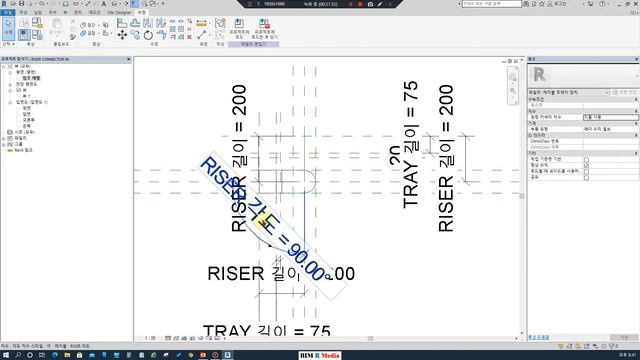This screenshot has height=360, width=640.
Task: Open File Explorer from the taskbar
Action: pyautogui.click(x=67, y=355)
